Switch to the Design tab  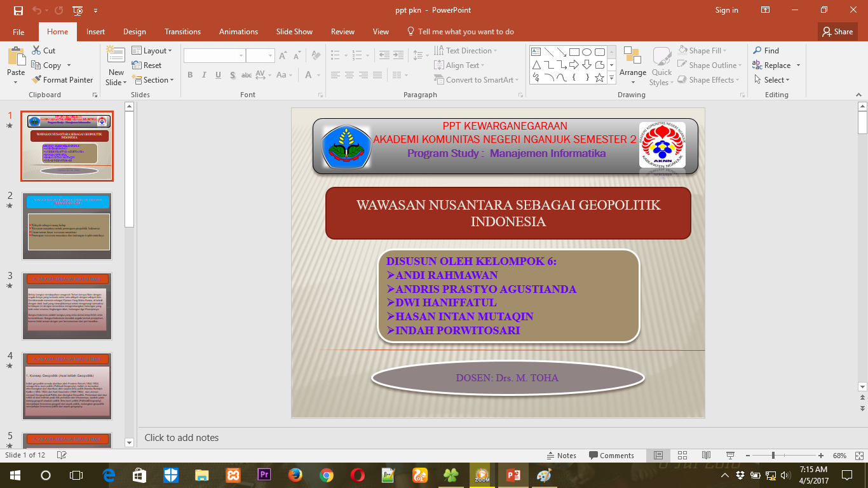click(x=135, y=31)
